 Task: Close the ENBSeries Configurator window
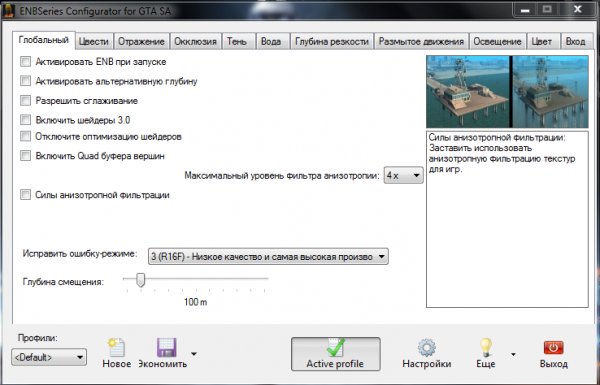(578, 9)
